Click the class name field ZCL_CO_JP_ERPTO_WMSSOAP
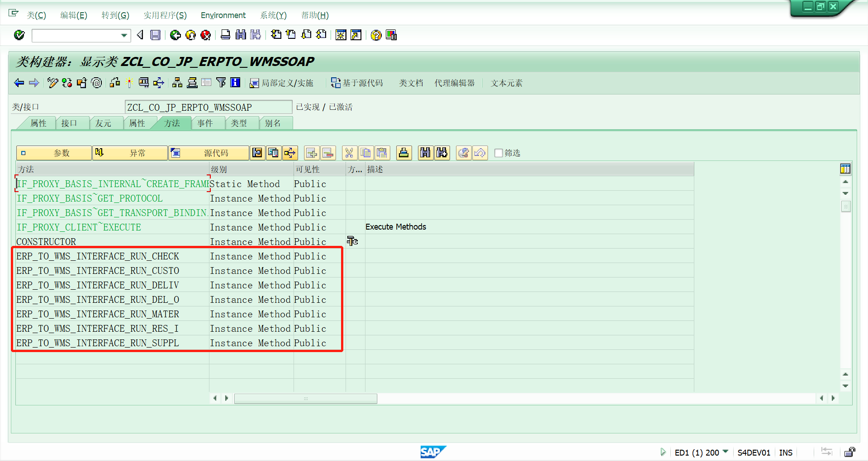Viewport: 868px width, 461px height. pos(208,107)
